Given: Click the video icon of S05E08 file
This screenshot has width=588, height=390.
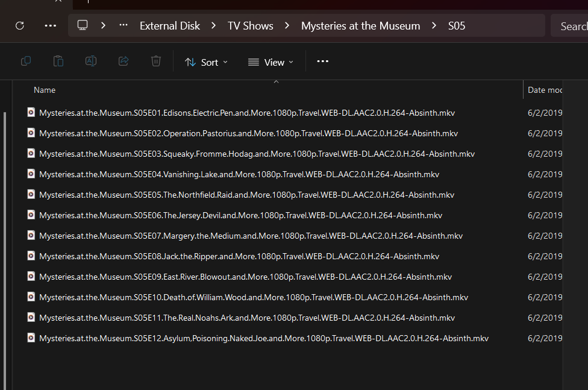Looking at the screenshot, I should pyautogui.click(x=31, y=256).
